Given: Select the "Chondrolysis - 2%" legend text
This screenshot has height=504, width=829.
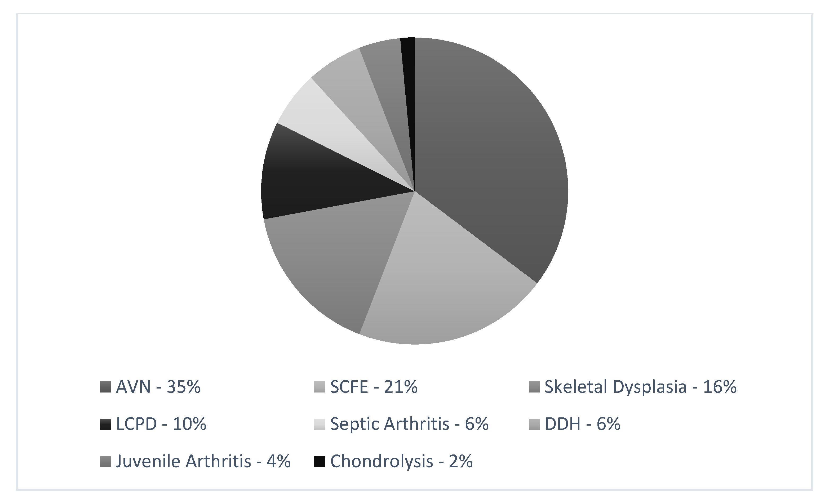Looking at the screenshot, I should (401, 461).
